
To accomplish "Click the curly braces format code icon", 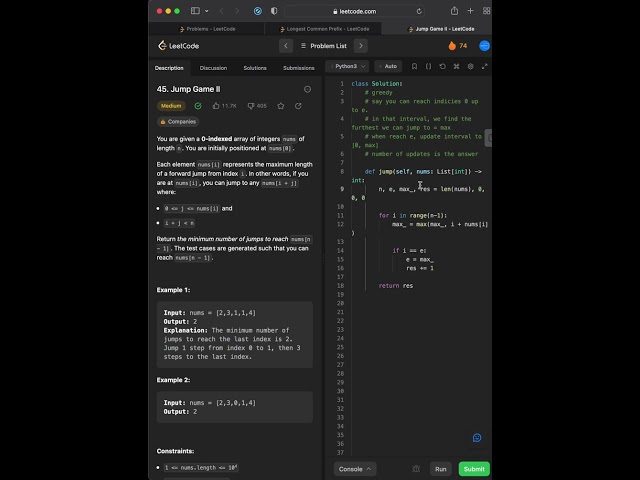I will [428, 66].
